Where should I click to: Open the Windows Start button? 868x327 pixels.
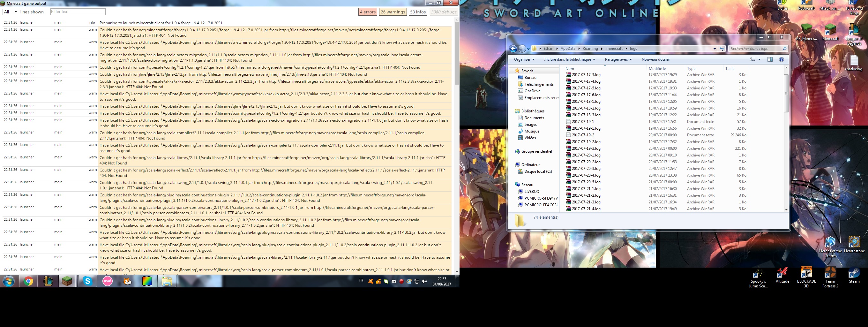coord(9,281)
